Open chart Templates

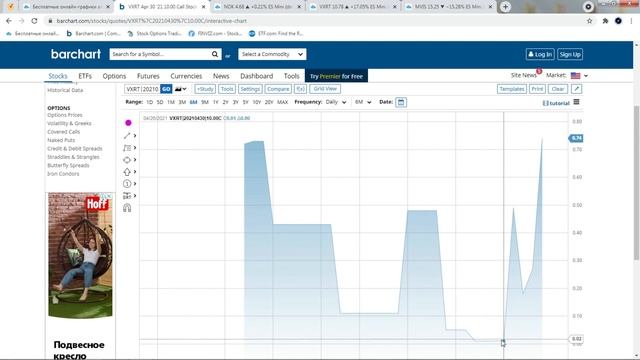point(512,89)
